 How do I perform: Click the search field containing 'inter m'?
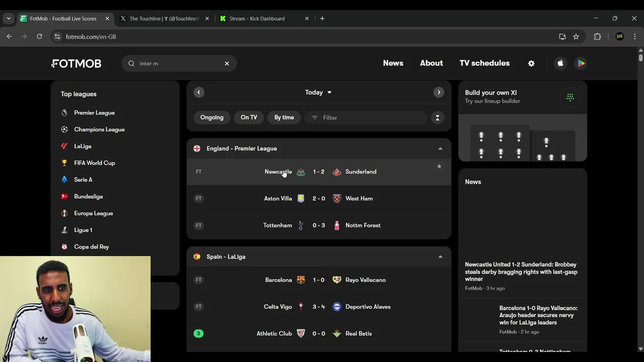(179, 63)
